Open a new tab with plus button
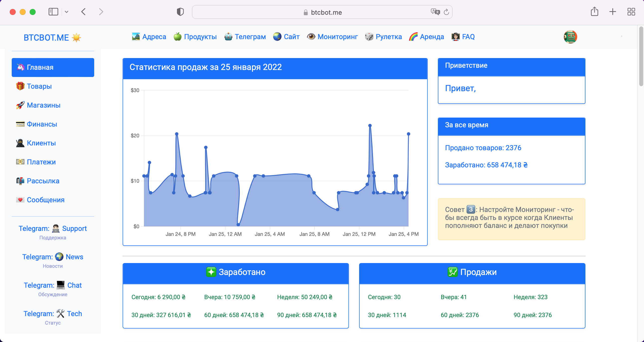 pos(613,12)
